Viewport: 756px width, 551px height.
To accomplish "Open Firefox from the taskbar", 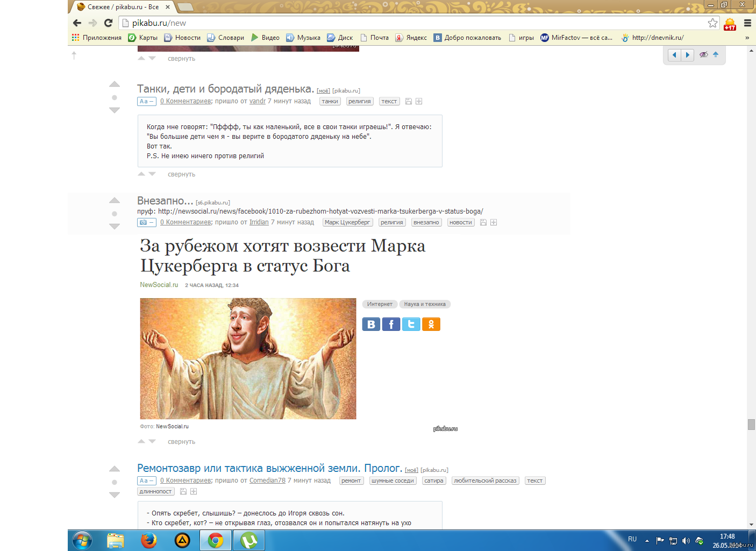I will (149, 540).
